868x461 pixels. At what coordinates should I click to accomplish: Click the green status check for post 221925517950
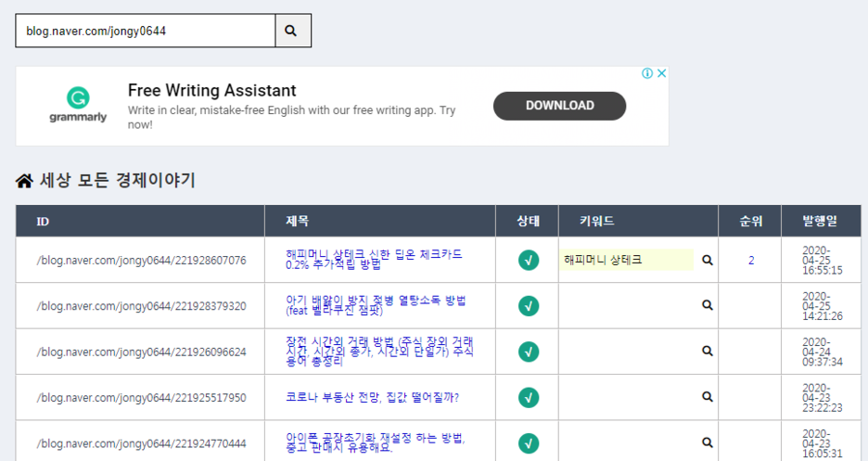(x=529, y=398)
